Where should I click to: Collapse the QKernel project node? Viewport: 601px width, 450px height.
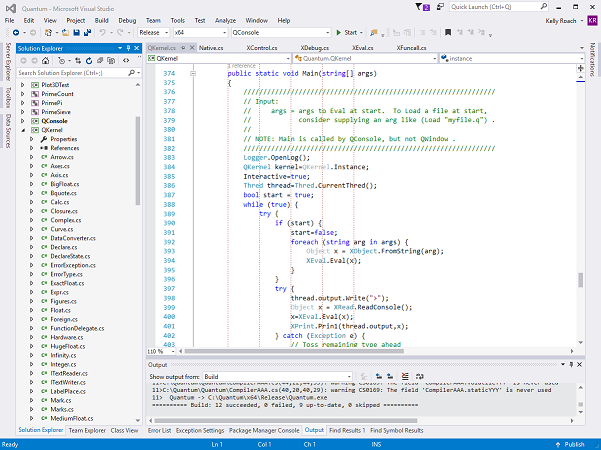click(x=23, y=130)
